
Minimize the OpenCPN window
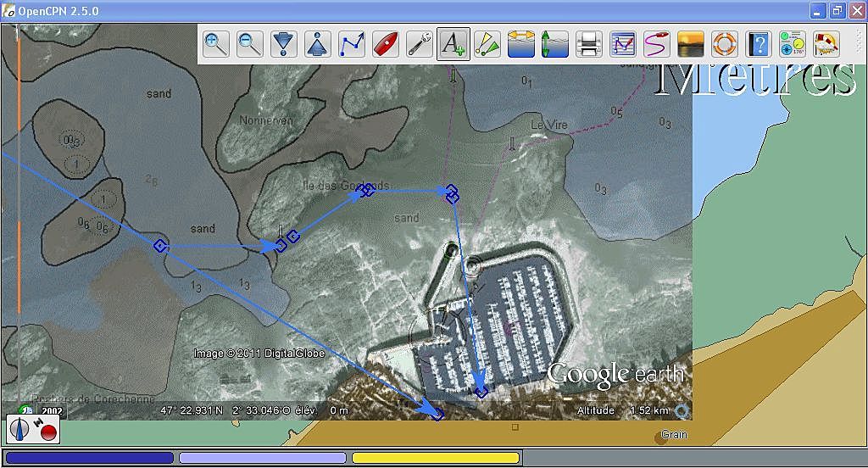click(819, 10)
